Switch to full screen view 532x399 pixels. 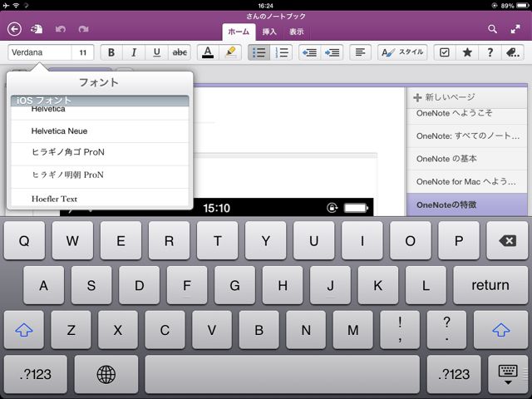coord(515,29)
